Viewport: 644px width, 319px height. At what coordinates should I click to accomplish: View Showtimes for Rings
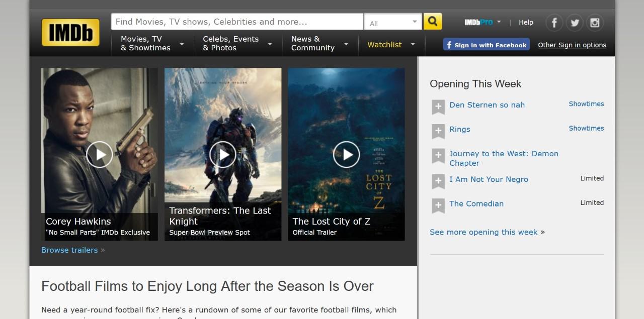coord(586,128)
